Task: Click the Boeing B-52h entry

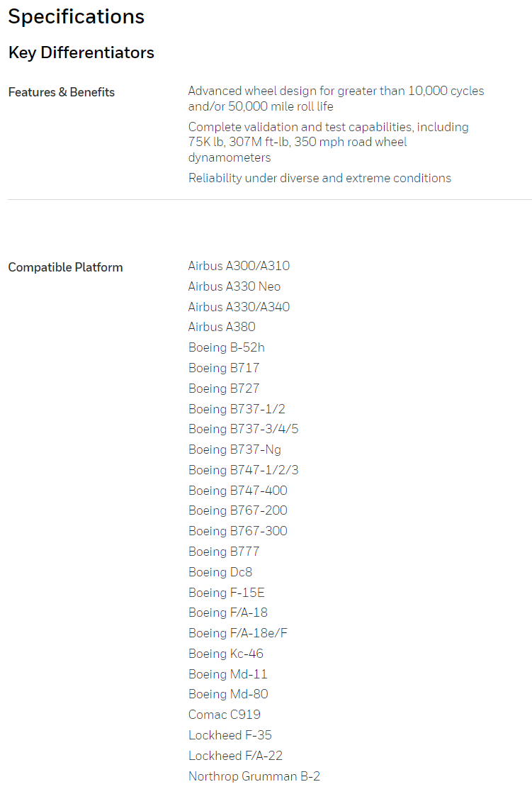Action: pyautogui.click(x=226, y=347)
